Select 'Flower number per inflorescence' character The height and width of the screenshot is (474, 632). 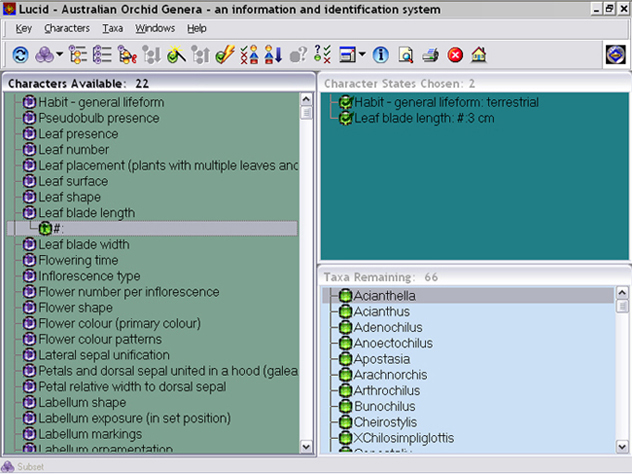[x=129, y=292]
